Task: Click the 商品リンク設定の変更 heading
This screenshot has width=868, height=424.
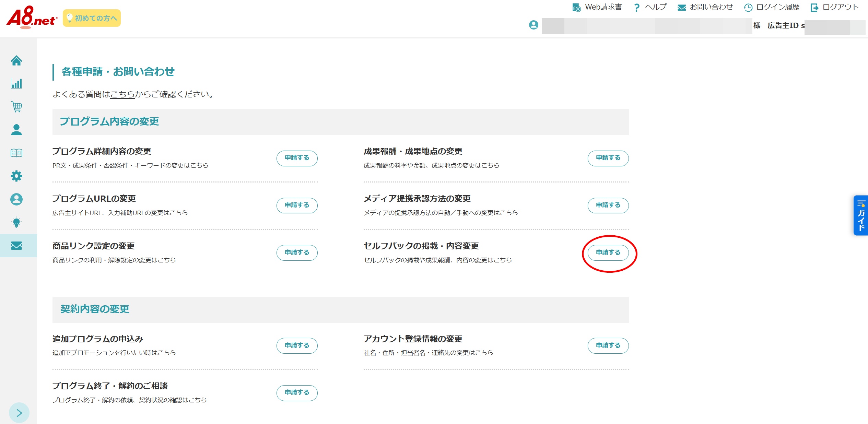Action: (93, 246)
